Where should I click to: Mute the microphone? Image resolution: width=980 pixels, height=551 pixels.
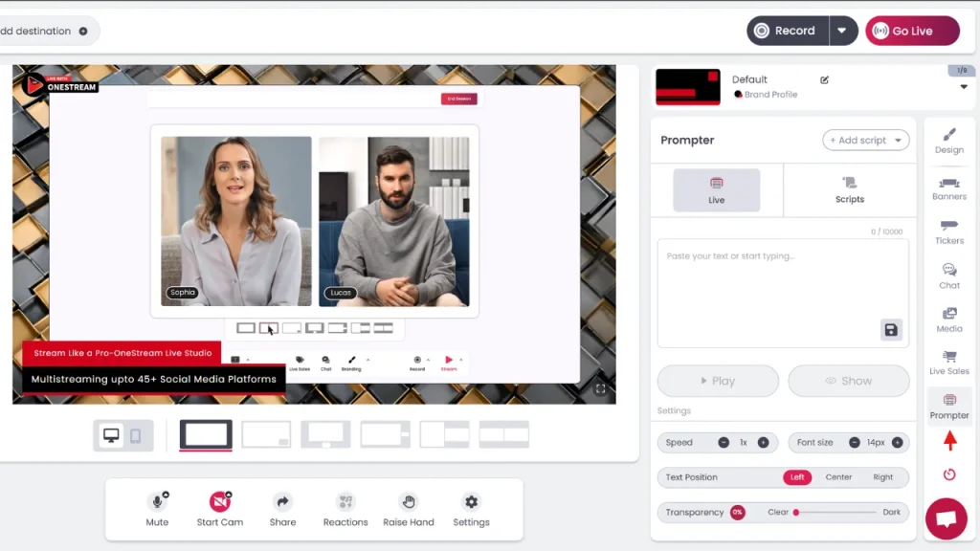coord(157,509)
